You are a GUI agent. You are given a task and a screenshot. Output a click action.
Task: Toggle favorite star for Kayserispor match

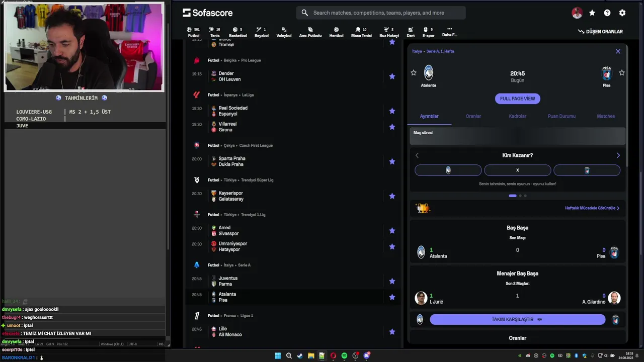[x=392, y=196]
